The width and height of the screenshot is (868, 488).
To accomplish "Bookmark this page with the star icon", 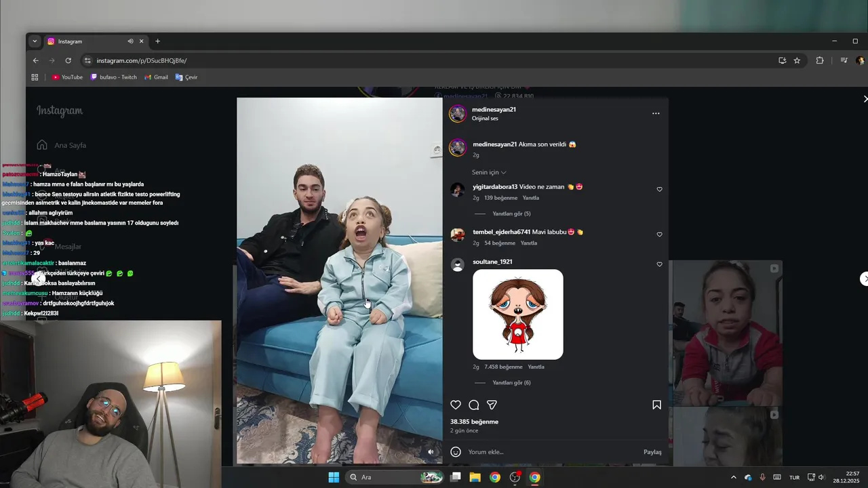I will (x=797, y=60).
